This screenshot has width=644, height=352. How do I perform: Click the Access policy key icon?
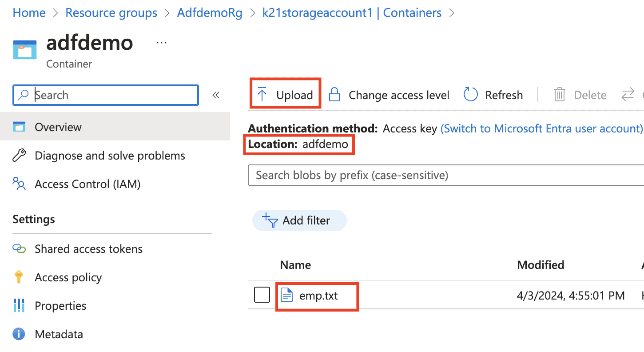19,277
